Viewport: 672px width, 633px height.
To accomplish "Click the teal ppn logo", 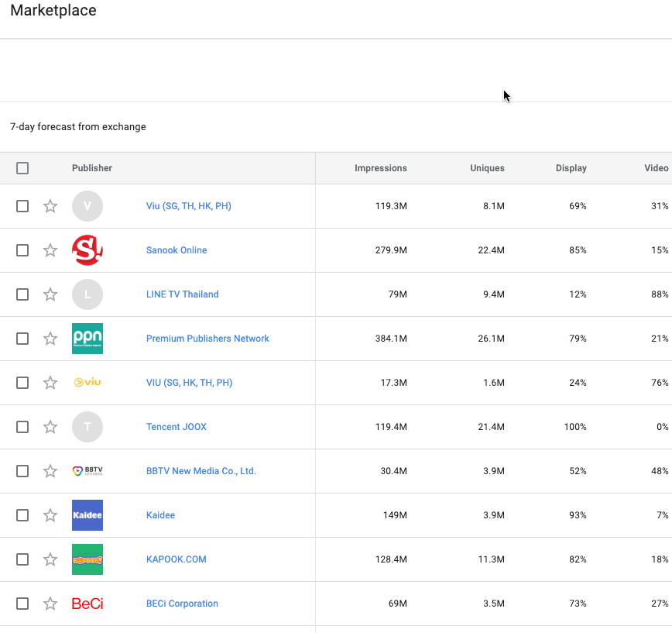I will pyautogui.click(x=87, y=339).
